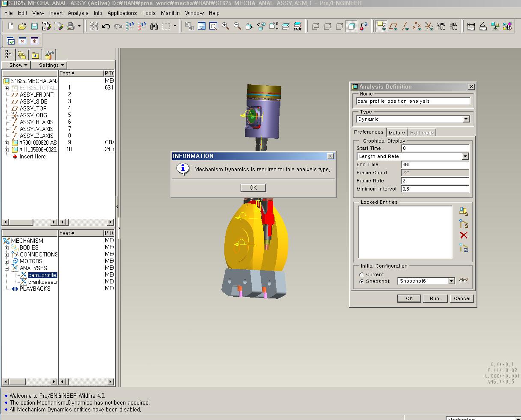Click the Folder Browser tab icon in navigator
Viewport: 521px width, 420px height.
[x=21, y=55]
